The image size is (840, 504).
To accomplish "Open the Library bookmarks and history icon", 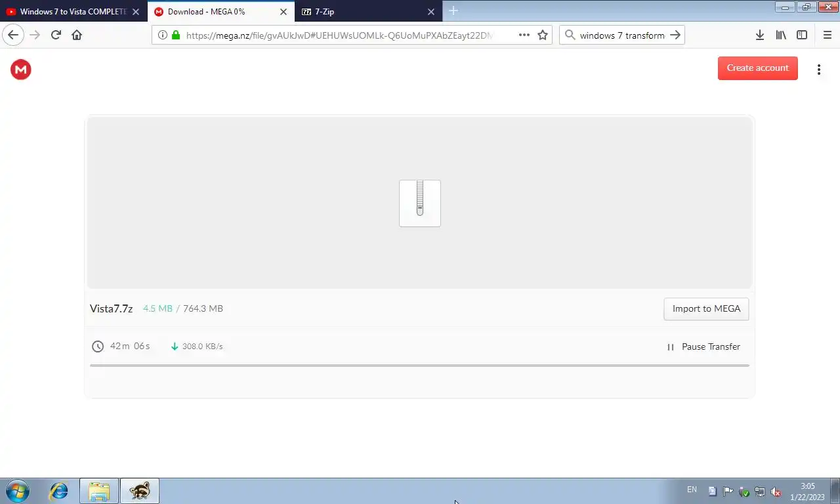I will (x=781, y=35).
